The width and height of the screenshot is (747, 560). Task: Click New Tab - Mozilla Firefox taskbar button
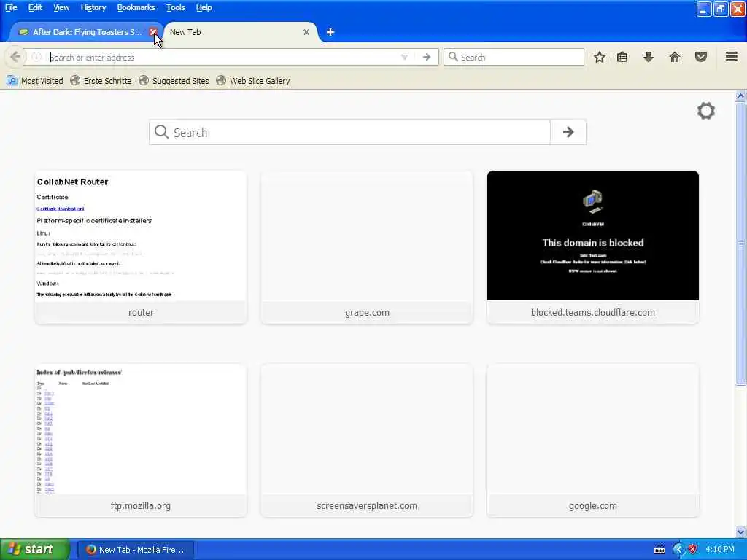[135, 550]
